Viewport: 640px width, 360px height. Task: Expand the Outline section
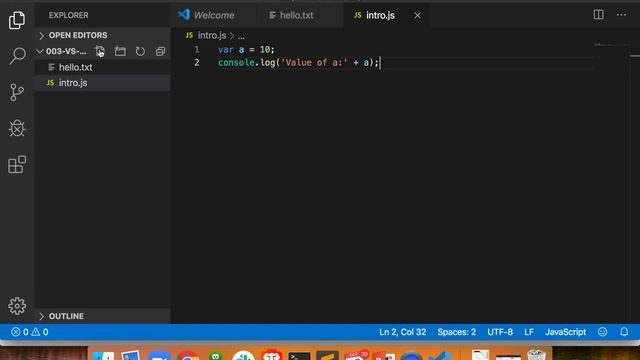pos(103,316)
